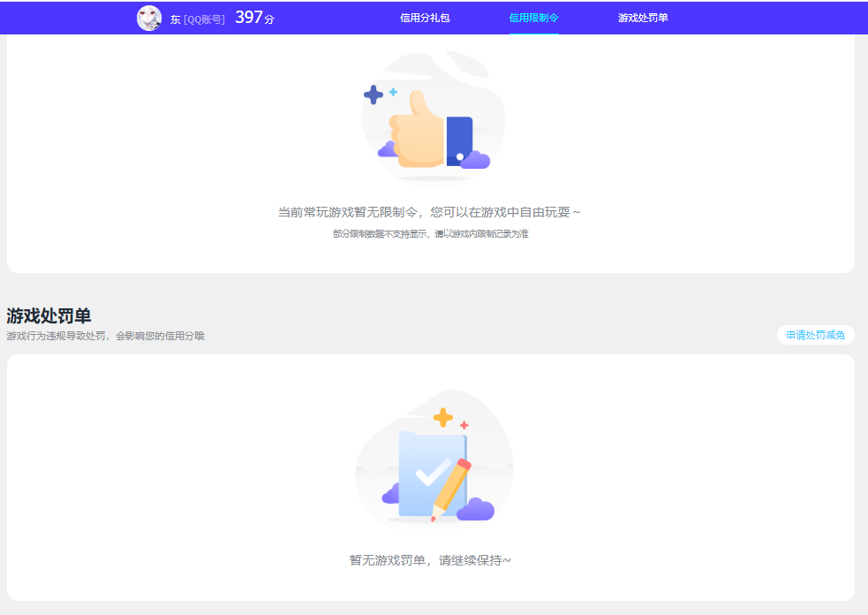Click the thumbs-up illustration
868x615 pixels.
click(x=432, y=118)
